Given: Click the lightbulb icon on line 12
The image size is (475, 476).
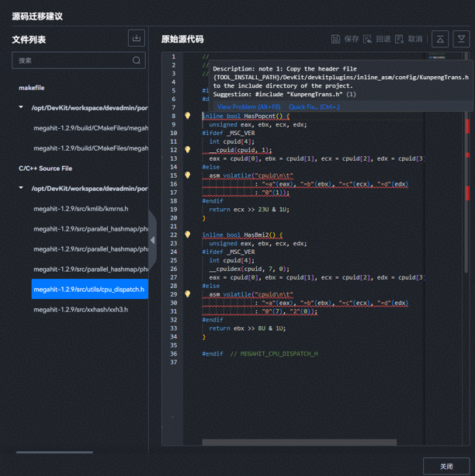Looking at the screenshot, I should pyautogui.click(x=187, y=150).
